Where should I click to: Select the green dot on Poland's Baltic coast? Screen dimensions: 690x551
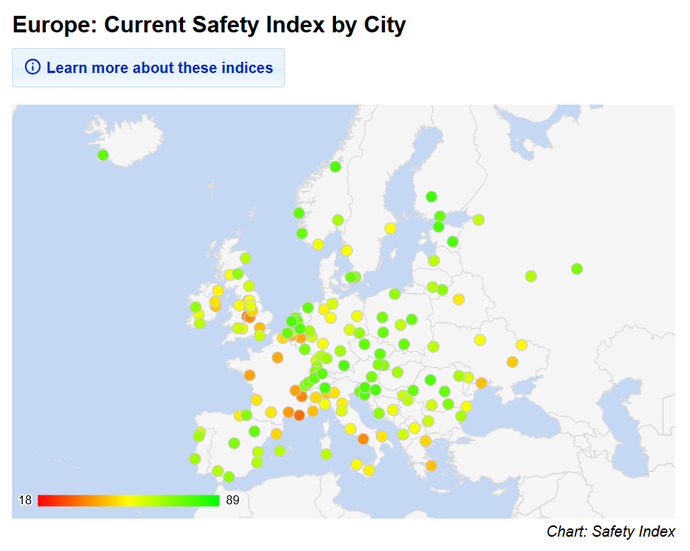(x=395, y=294)
